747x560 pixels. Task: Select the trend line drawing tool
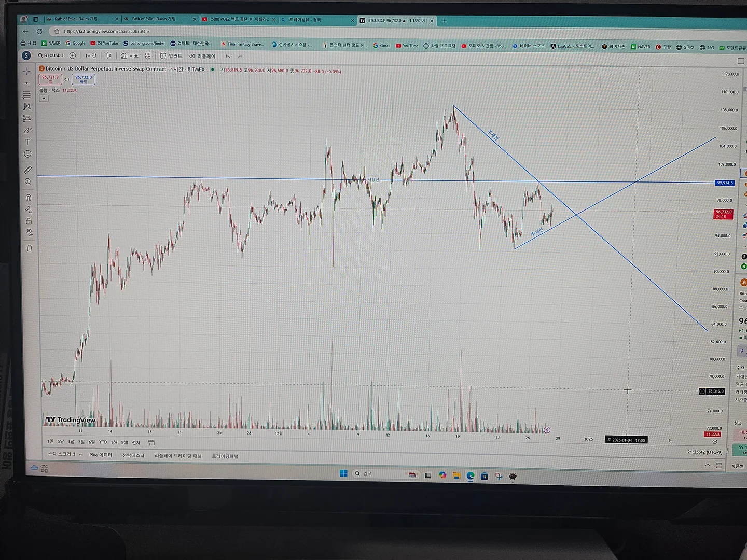pos(27,83)
